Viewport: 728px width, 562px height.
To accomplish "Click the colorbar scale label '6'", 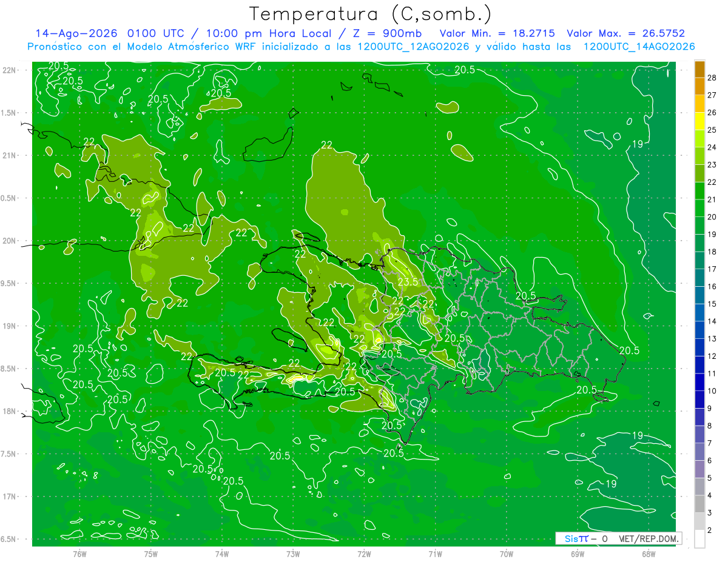I will click(x=710, y=461).
